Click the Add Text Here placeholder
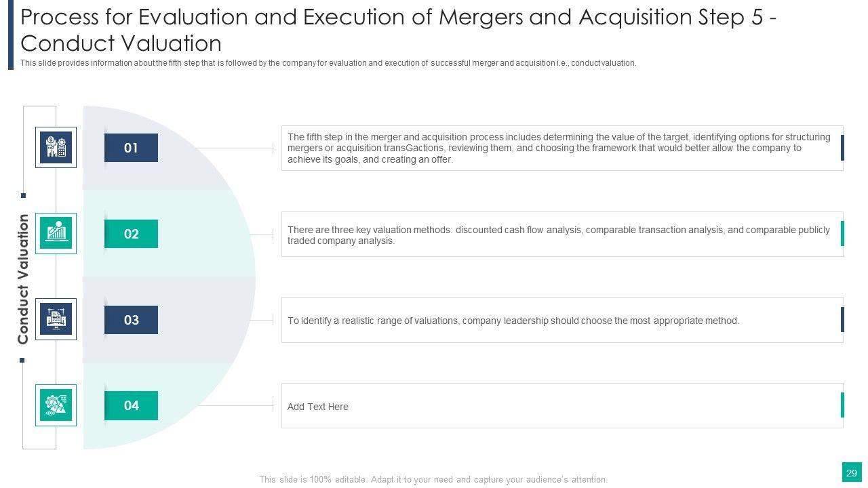868x488 pixels. click(318, 407)
